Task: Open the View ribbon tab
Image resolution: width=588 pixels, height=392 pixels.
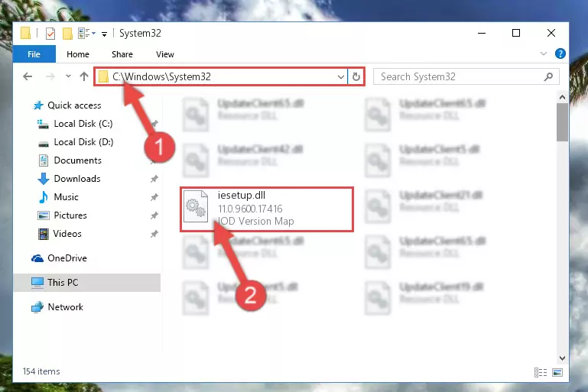Action: tap(165, 54)
